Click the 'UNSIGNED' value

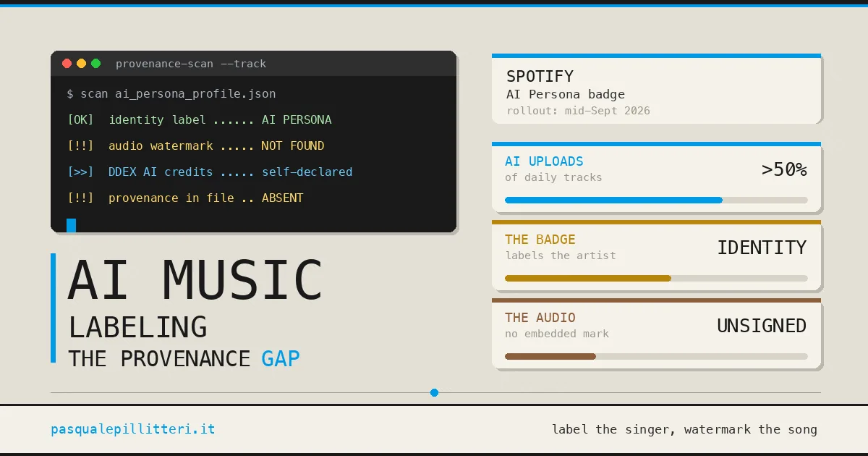762,326
